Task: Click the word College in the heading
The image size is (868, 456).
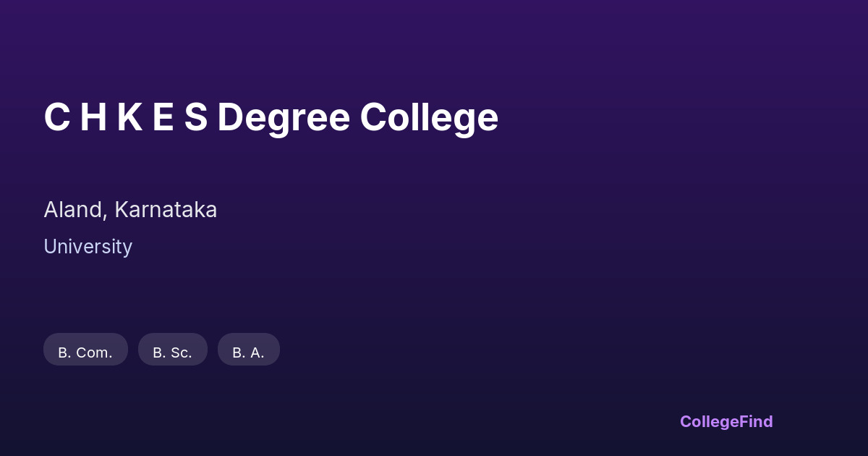Action: [x=429, y=117]
